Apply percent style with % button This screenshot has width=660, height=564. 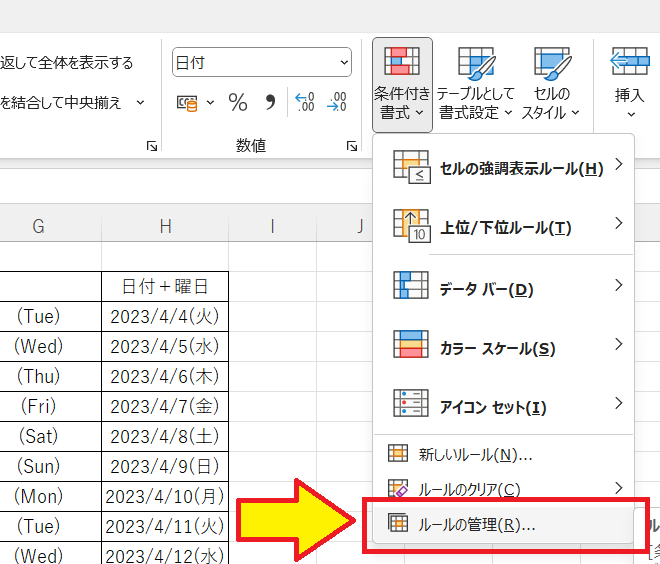(238, 102)
